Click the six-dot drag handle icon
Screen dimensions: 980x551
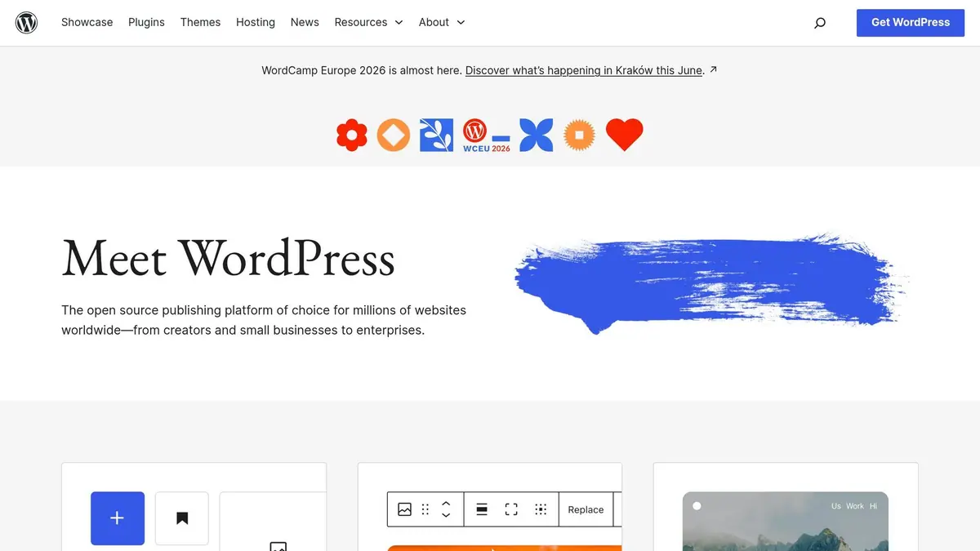(x=425, y=509)
